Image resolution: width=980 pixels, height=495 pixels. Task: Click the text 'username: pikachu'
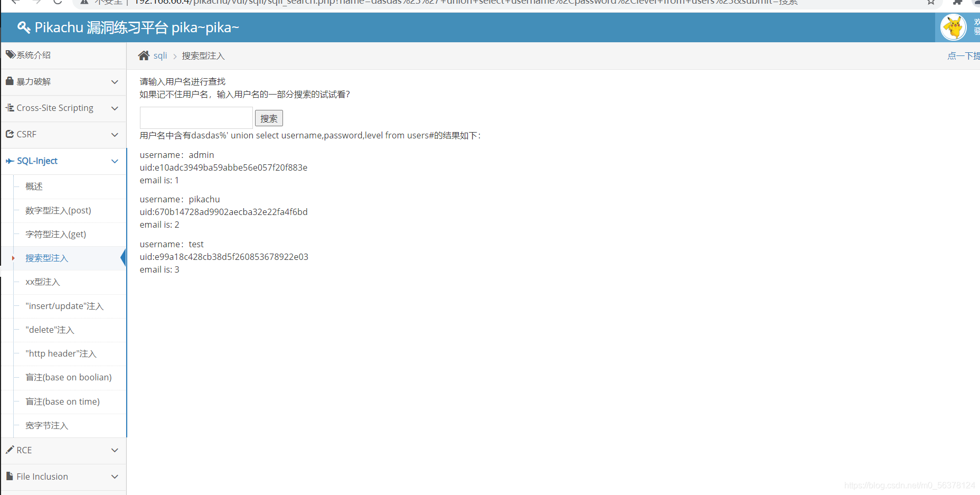coord(180,199)
